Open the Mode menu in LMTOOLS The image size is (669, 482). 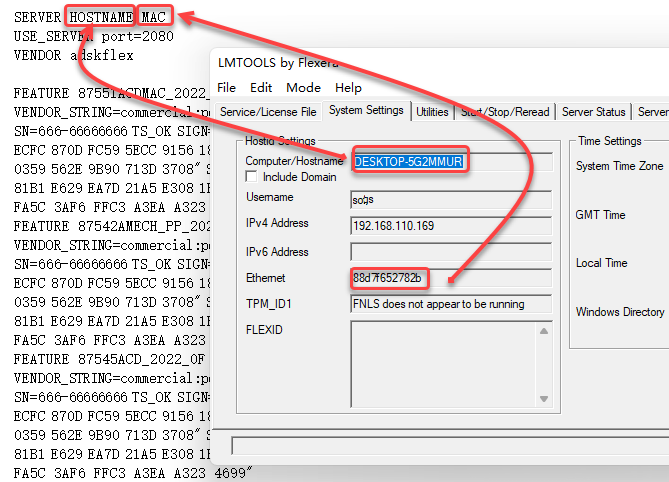tap(303, 87)
